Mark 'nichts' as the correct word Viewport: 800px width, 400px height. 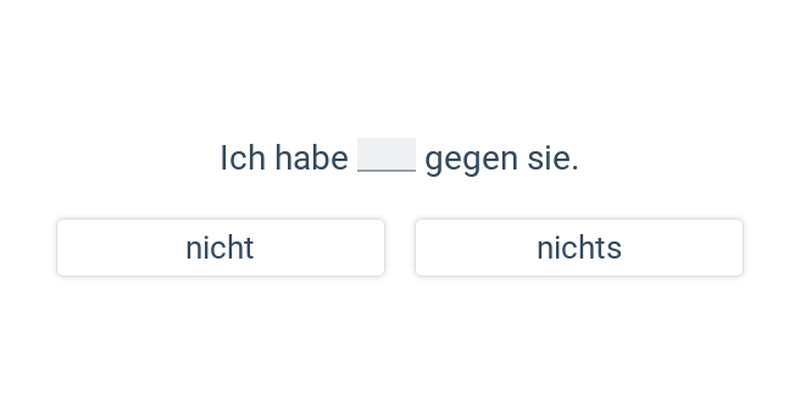pos(579,247)
